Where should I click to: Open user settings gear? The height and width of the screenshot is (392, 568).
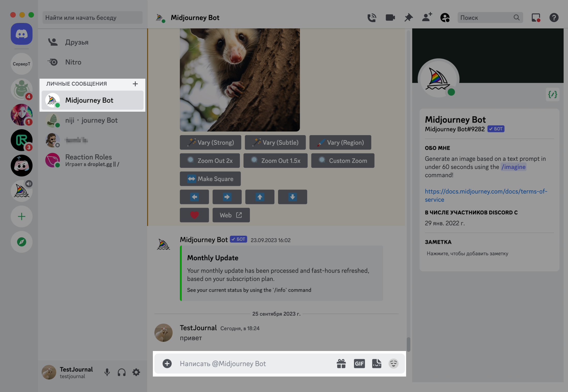[x=136, y=372]
